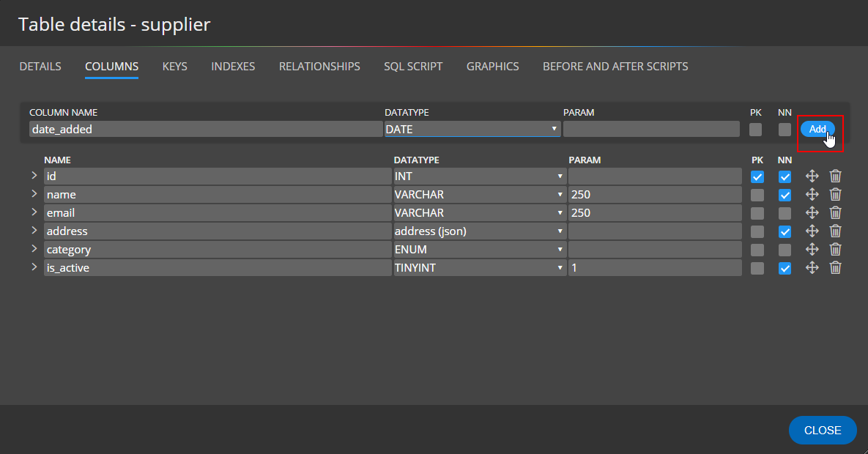Edit the 250 param of name row
868x454 pixels.
coord(655,194)
